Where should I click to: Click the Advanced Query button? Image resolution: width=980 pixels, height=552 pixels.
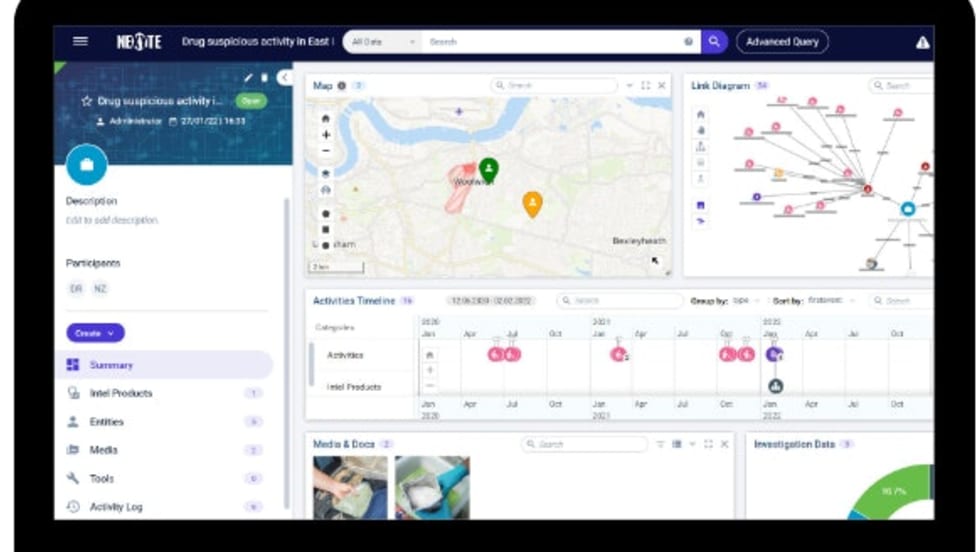coord(782,42)
